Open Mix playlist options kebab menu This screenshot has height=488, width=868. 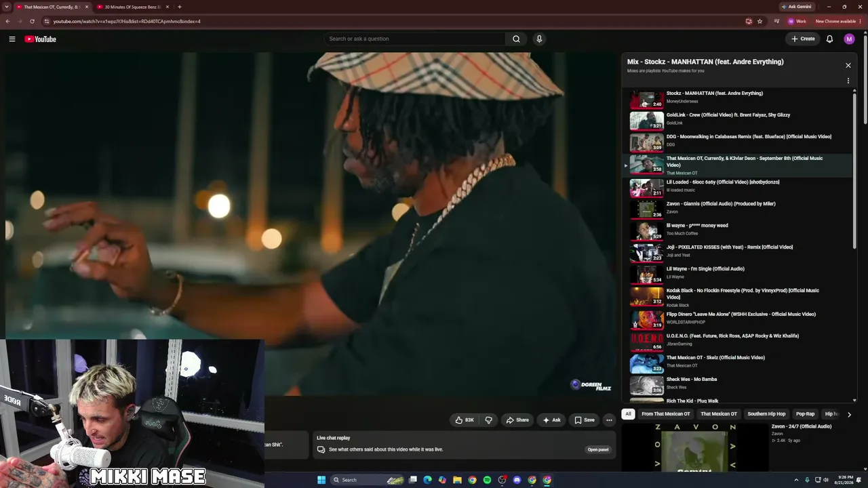pyautogui.click(x=848, y=81)
